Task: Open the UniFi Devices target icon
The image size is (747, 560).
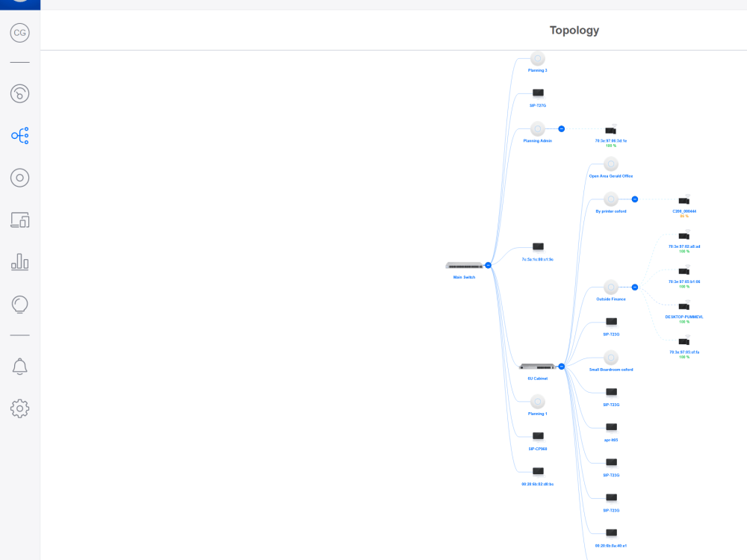Action: [x=19, y=178]
